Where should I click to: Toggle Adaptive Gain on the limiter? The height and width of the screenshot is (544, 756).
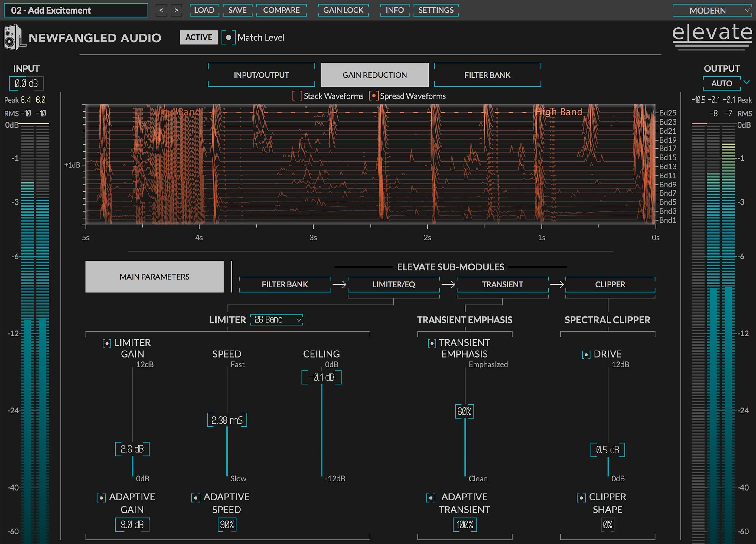pos(101,497)
